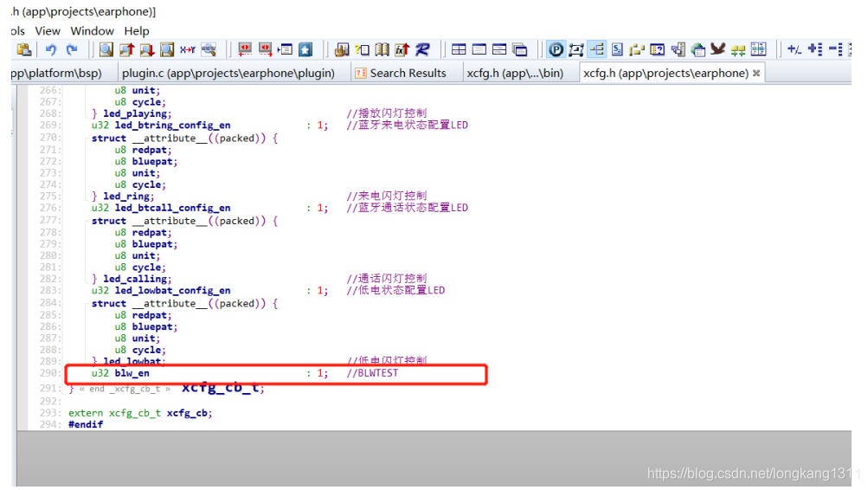This screenshot has height=490, width=868.
Task: Open the Help menu
Action: (x=137, y=31)
